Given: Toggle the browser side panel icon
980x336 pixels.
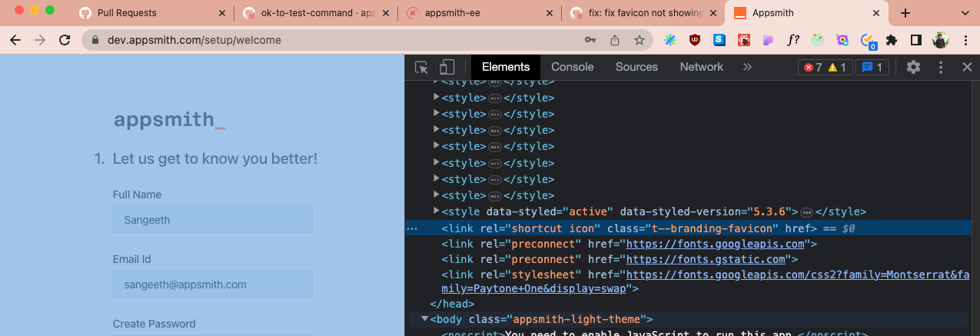Looking at the screenshot, I should coord(916,40).
